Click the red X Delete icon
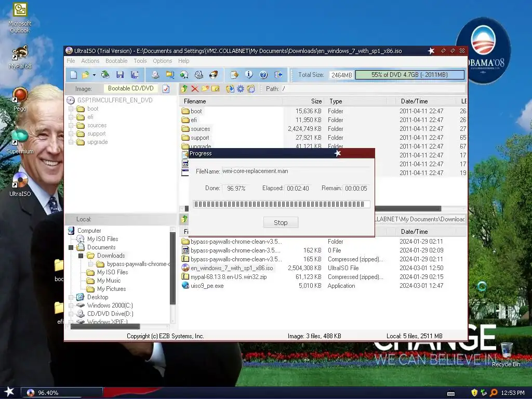This screenshot has height=399, width=532. coord(195,89)
